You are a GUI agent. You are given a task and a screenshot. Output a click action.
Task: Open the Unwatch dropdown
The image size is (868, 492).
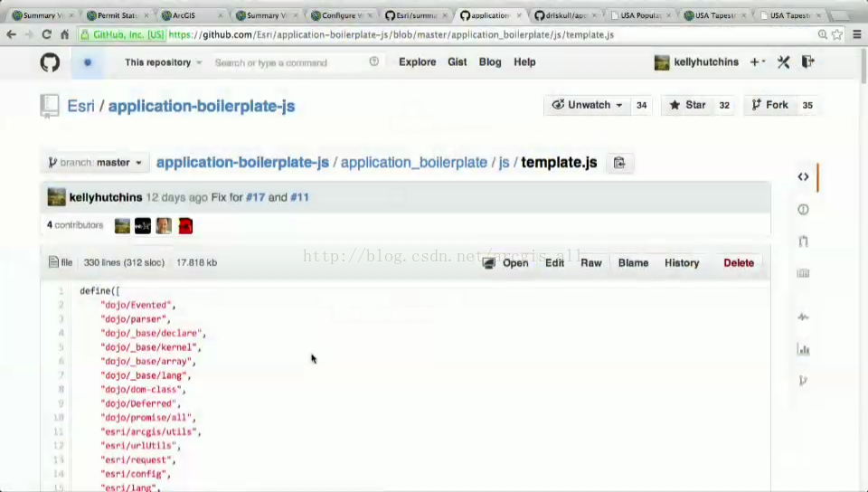(588, 105)
